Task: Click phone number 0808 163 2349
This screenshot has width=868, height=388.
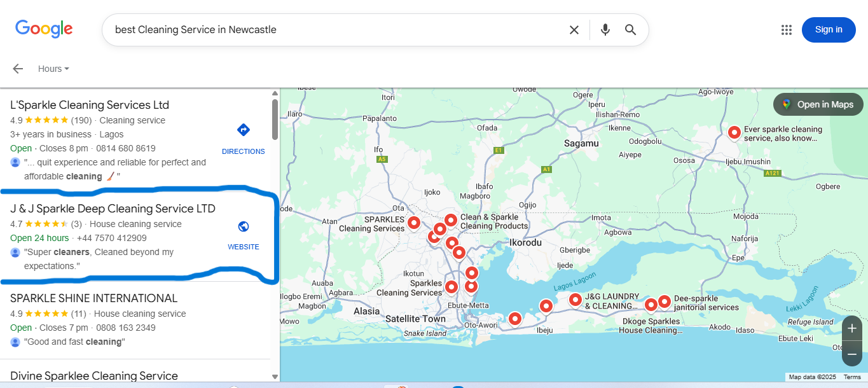Action: click(x=126, y=328)
